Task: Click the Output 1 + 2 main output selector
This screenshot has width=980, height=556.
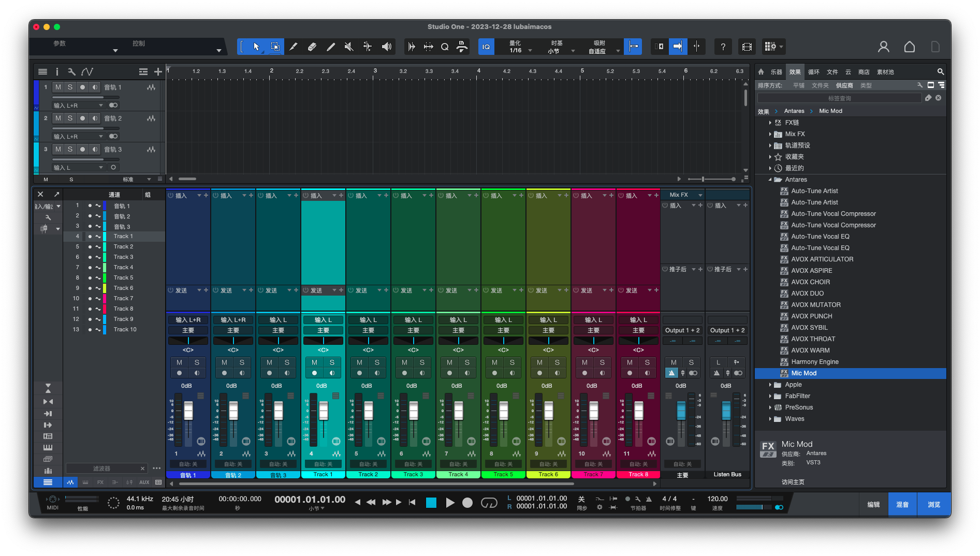Action: click(x=682, y=330)
